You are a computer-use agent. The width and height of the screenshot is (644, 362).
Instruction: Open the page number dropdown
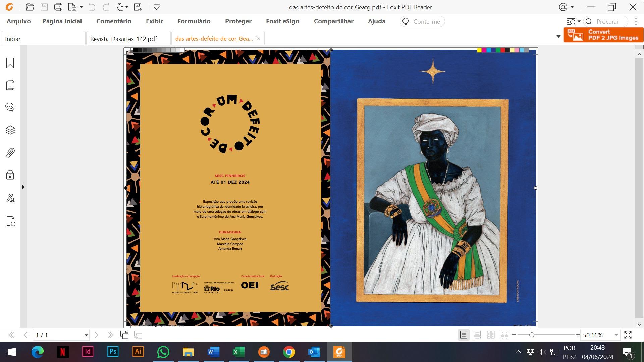(86, 335)
